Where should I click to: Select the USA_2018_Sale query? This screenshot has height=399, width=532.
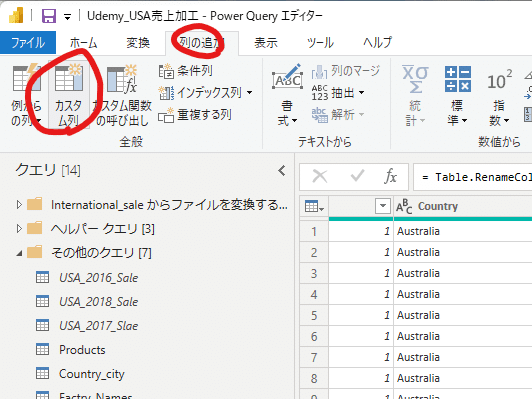pyautogui.click(x=99, y=302)
